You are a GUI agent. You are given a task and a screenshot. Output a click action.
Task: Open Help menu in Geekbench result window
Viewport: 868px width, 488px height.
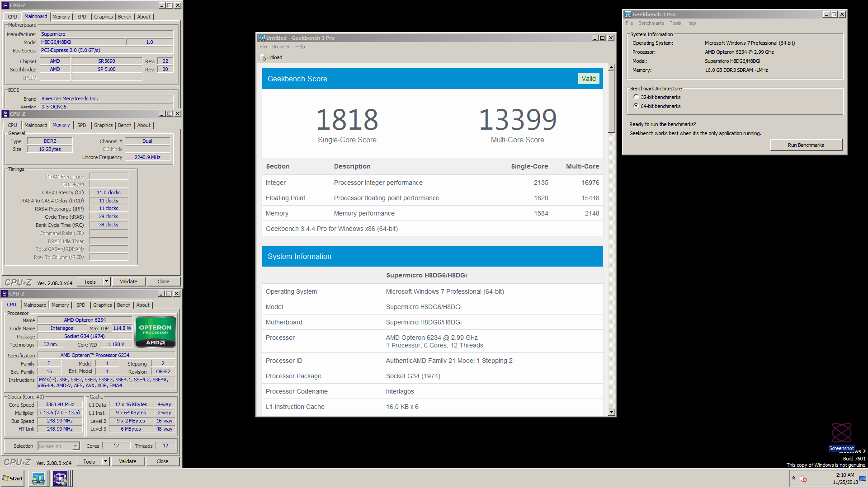click(x=300, y=47)
